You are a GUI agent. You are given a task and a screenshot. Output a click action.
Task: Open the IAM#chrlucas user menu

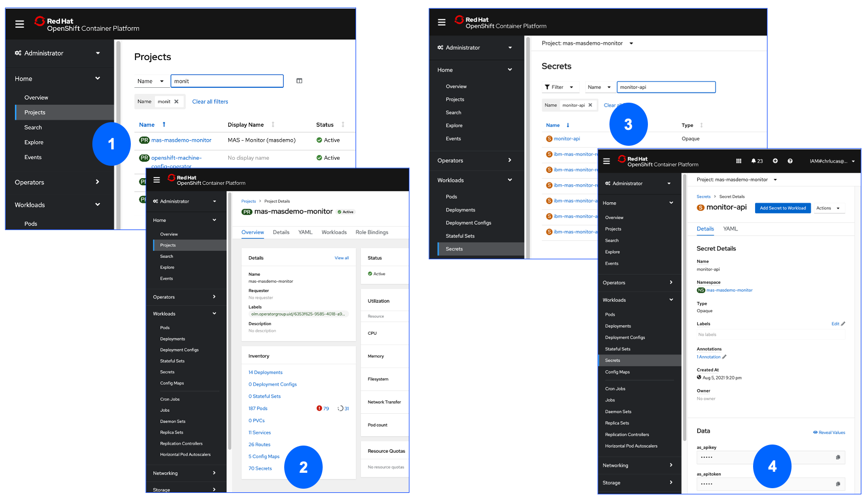point(832,161)
